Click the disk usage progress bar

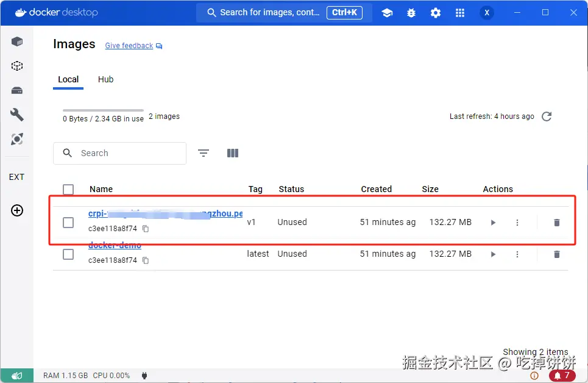pyautogui.click(x=103, y=110)
